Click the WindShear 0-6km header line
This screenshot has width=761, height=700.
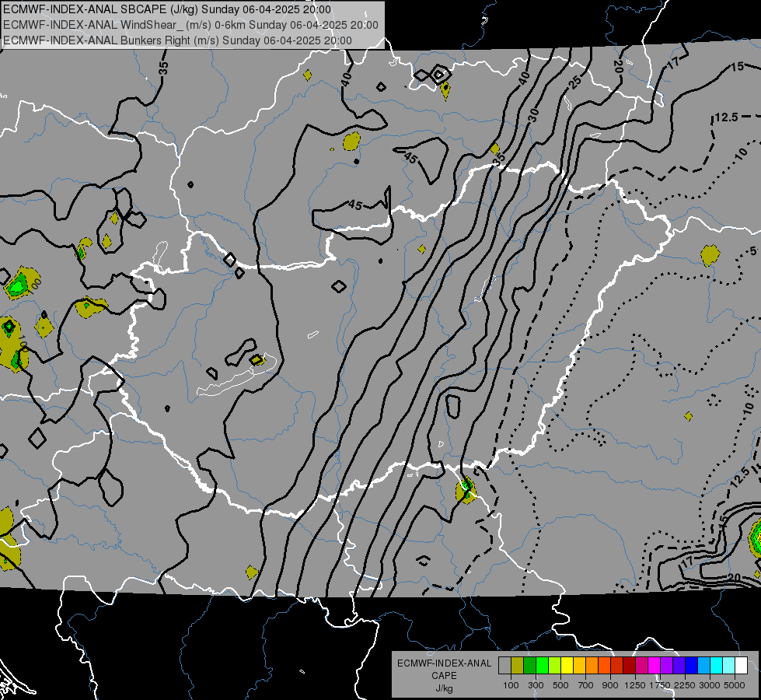point(190,25)
